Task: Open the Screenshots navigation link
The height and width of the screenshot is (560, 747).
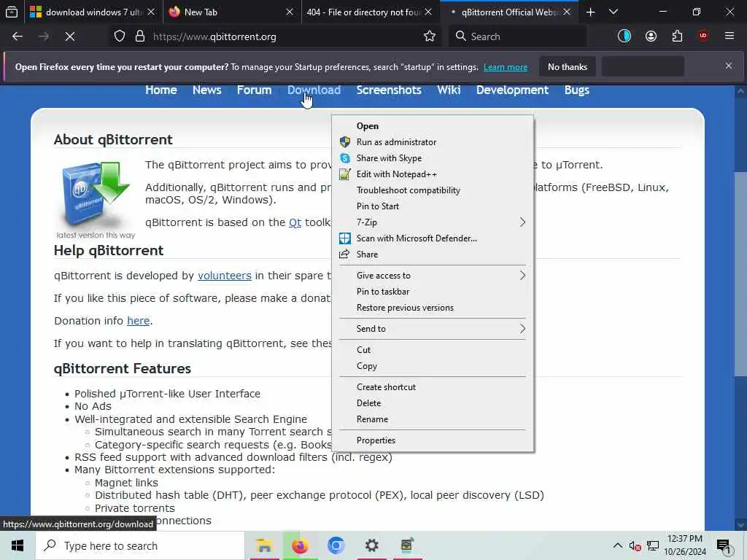Action: pos(389,90)
